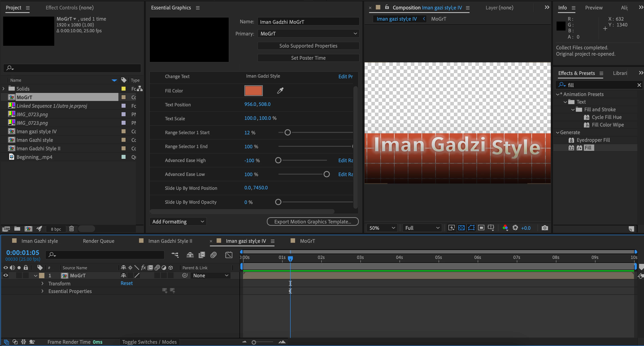
Task: Click the new composition icon
Action: click(28, 228)
